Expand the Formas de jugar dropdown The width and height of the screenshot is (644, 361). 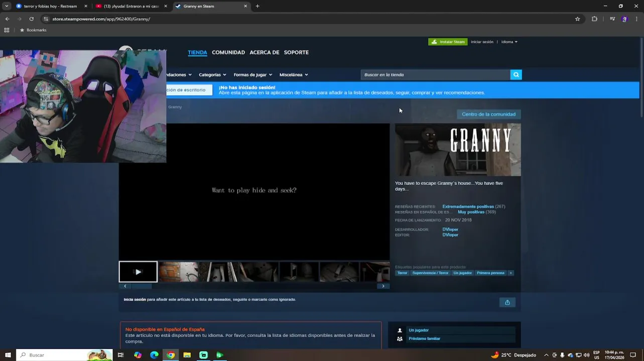(252, 75)
